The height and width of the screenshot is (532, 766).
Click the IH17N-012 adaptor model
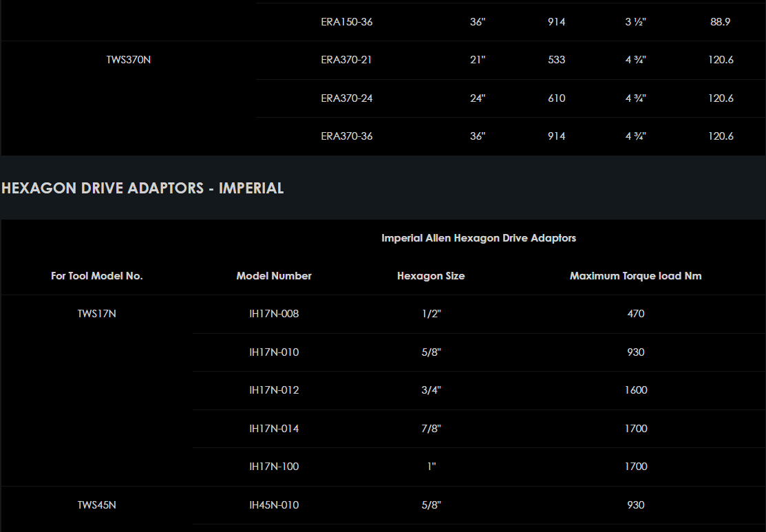click(x=274, y=390)
